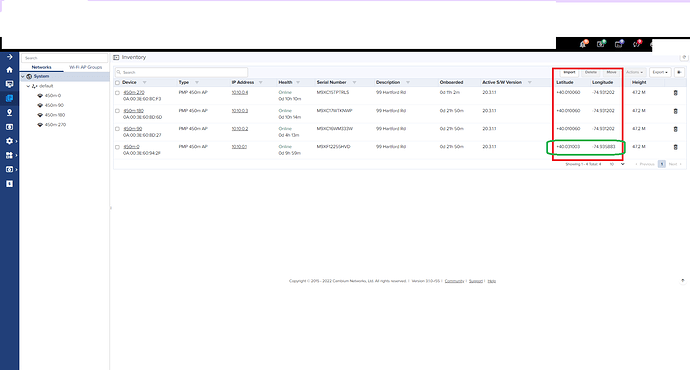This screenshot has height=370, width=690.
Task: Open the Actions dropdown
Action: 634,72
